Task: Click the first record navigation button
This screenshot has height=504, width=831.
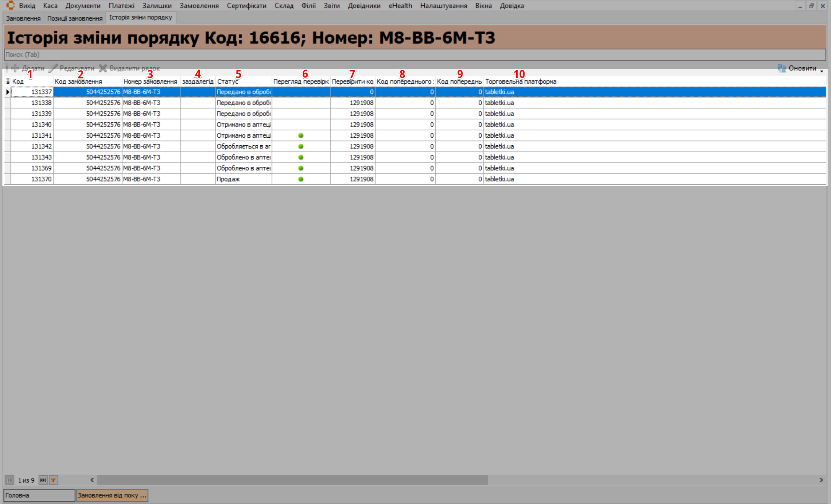Action: pyautogui.click(x=10, y=480)
